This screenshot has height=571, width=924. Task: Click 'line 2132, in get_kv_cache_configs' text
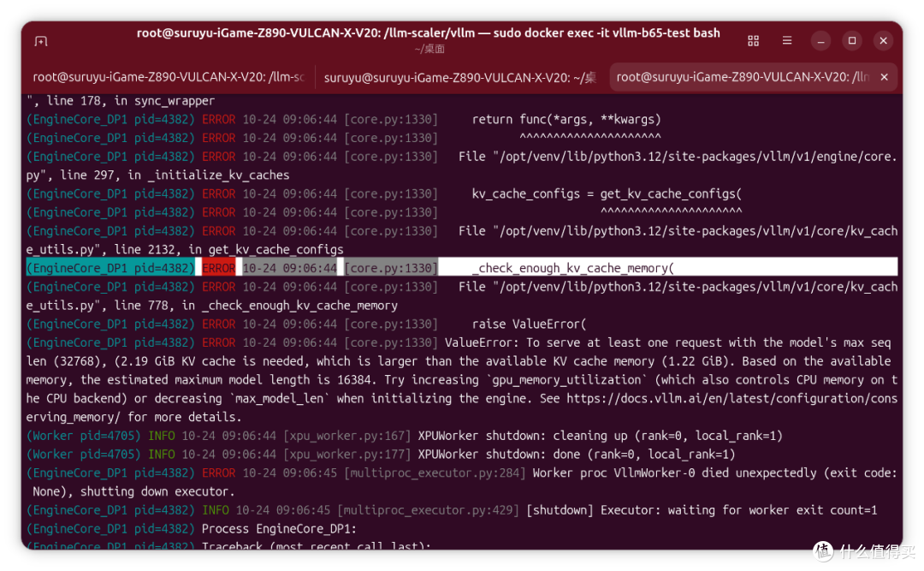coord(229,249)
